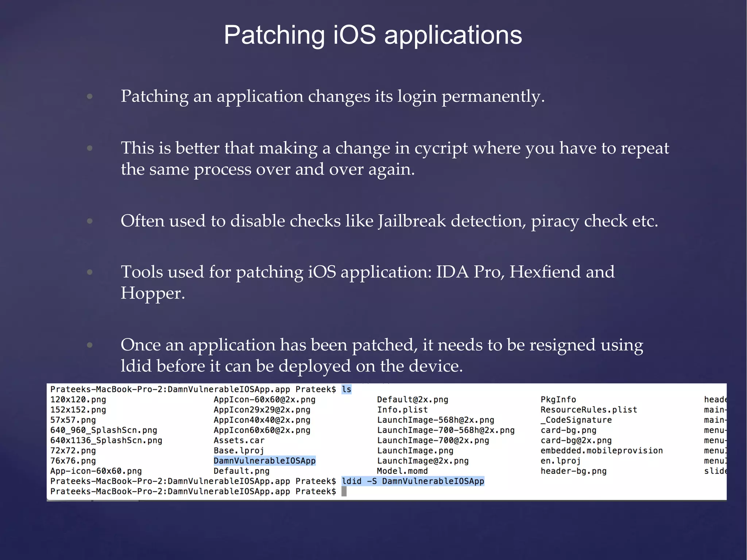Click 'en.lproj' in the listing
Viewport: 747px width, 560px height.
coord(560,461)
